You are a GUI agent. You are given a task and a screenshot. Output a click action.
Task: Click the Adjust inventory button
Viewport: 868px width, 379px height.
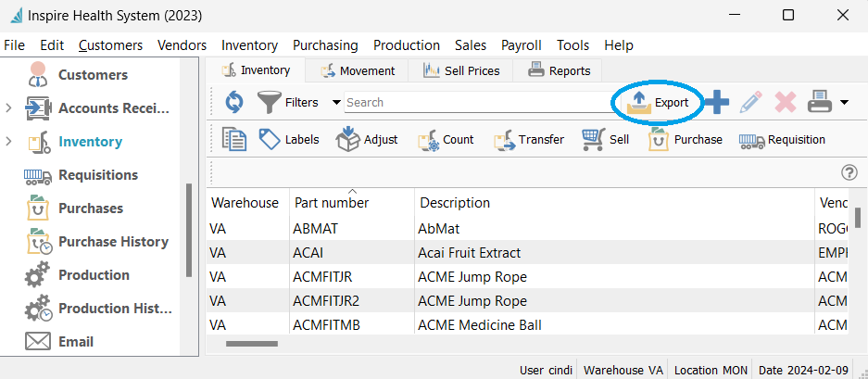tap(367, 140)
